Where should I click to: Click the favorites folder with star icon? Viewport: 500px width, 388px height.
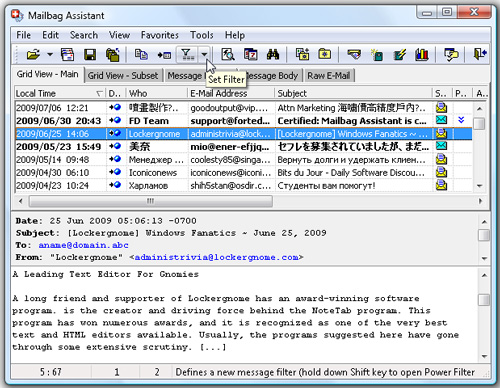[325, 54]
